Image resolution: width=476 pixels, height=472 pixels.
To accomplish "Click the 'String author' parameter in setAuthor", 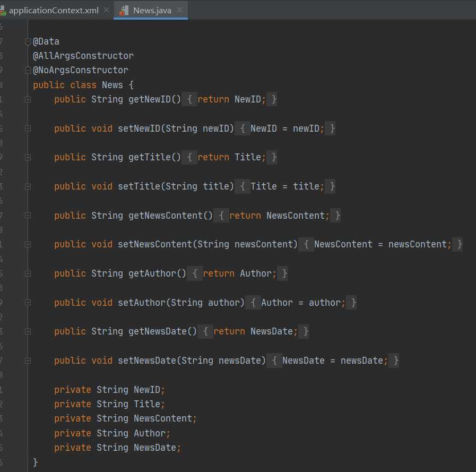I will [205, 303].
